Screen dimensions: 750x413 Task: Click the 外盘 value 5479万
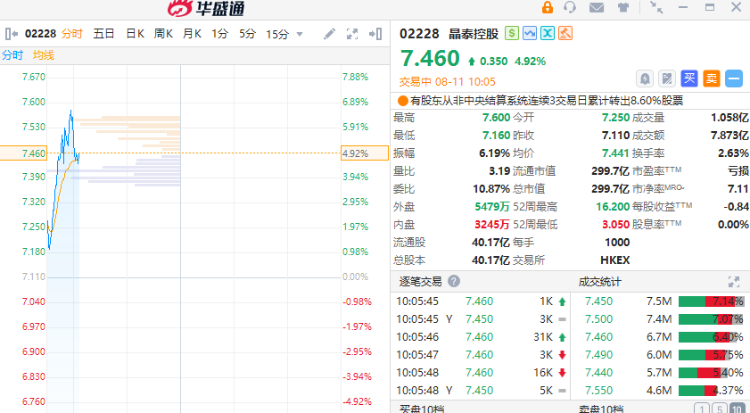(x=492, y=207)
